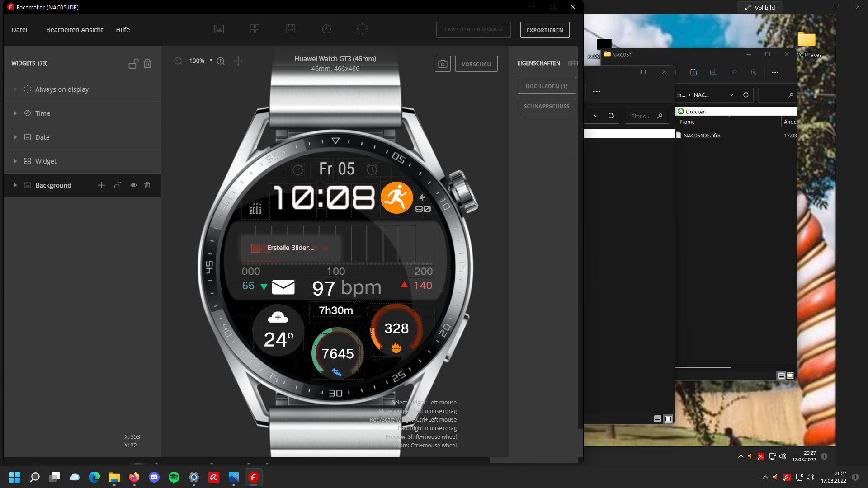The height and width of the screenshot is (488, 868).
Task: Click the SCHNAPPSCHUSS button
Action: [547, 106]
